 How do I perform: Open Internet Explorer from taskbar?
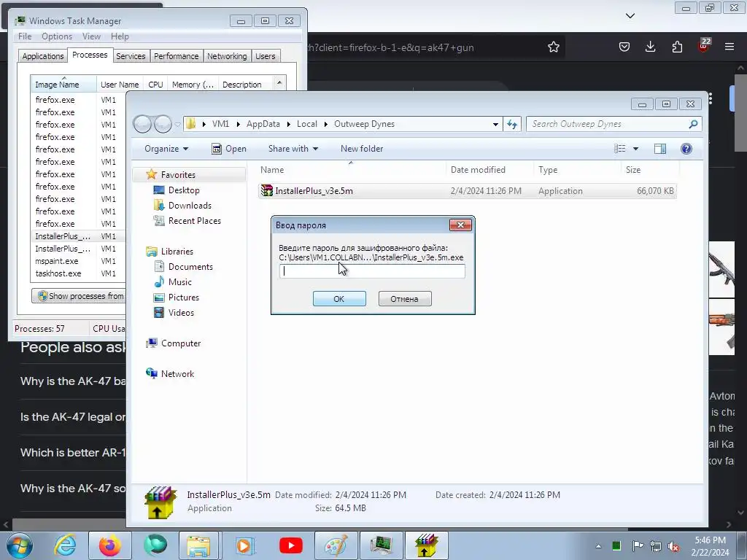[x=65, y=545]
